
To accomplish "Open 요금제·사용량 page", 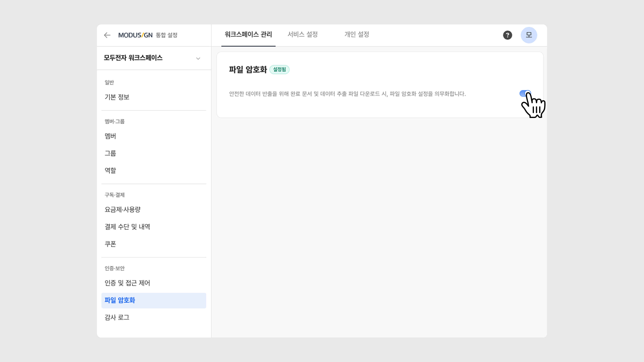I will point(122,210).
